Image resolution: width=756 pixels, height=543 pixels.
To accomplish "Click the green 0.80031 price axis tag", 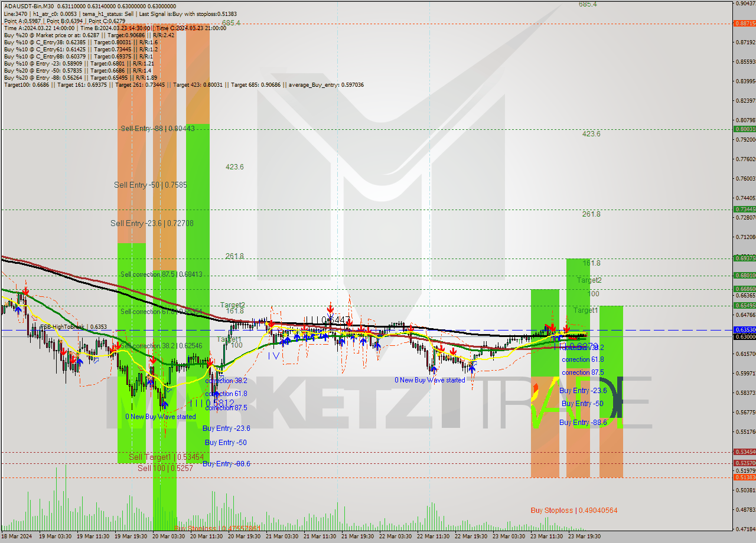I will pyautogui.click(x=744, y=129).
